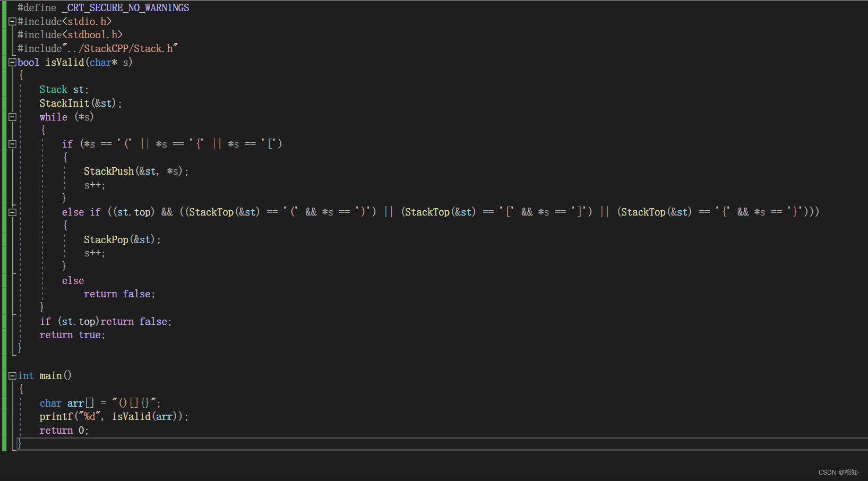This screenshot has width=868, height=481.
Task: Click the s++ line after StackPush
Action: pyautogui.click(x=94, y=185)
